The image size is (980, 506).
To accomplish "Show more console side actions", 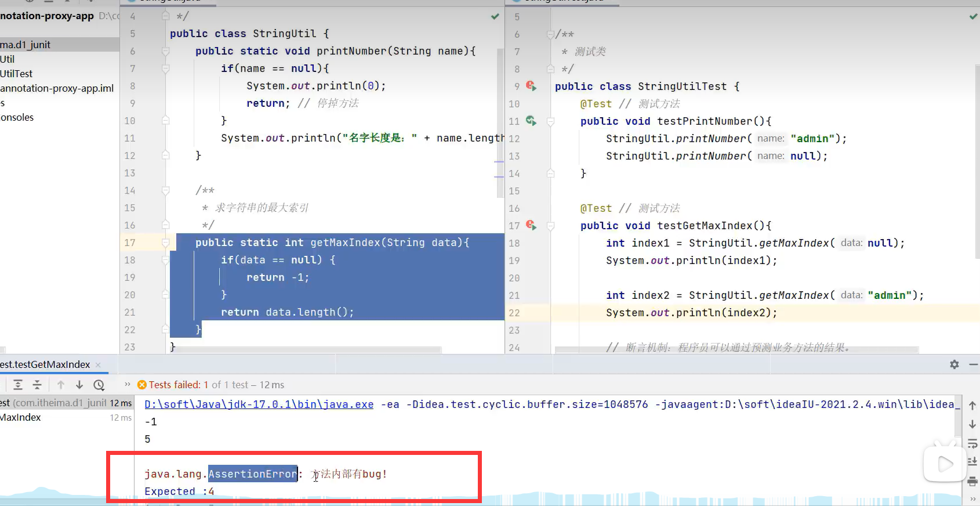I will (x=972, y=498).
